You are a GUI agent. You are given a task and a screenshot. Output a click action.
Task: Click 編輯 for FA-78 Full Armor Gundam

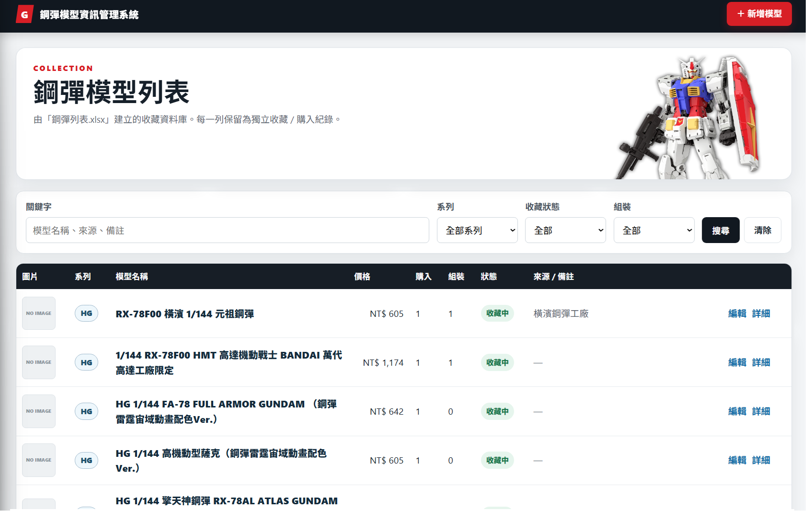pos(737,411)
